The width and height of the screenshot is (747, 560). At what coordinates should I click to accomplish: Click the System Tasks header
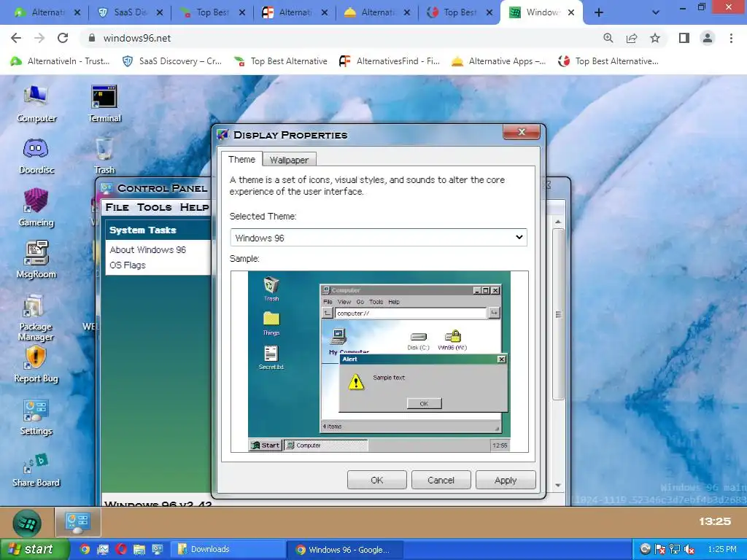(x=158, y=230)
